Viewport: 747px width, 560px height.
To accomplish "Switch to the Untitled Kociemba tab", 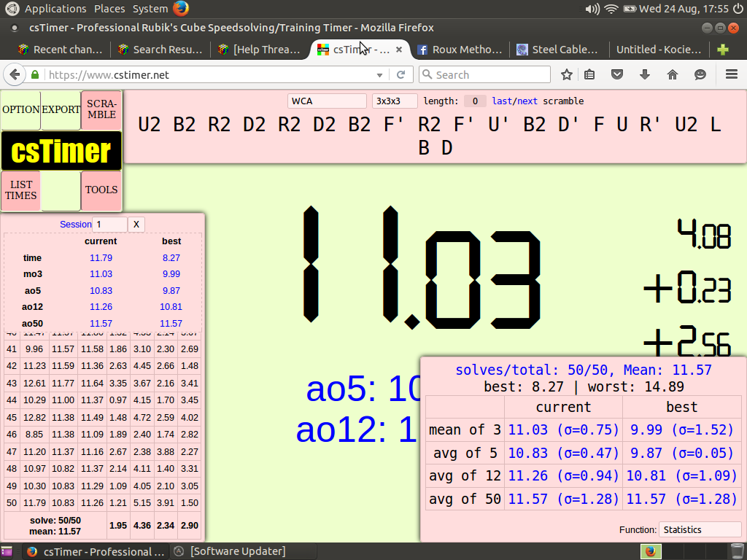I will coord(659,50).
